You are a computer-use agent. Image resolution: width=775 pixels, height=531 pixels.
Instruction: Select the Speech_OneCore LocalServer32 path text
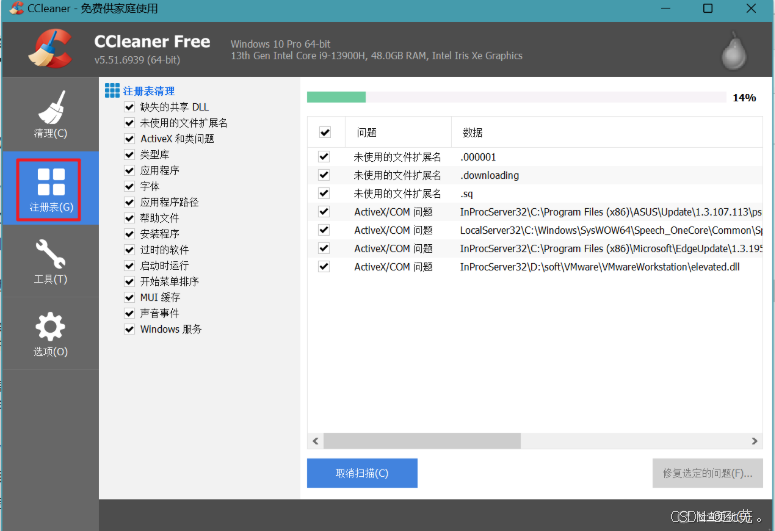611,230
